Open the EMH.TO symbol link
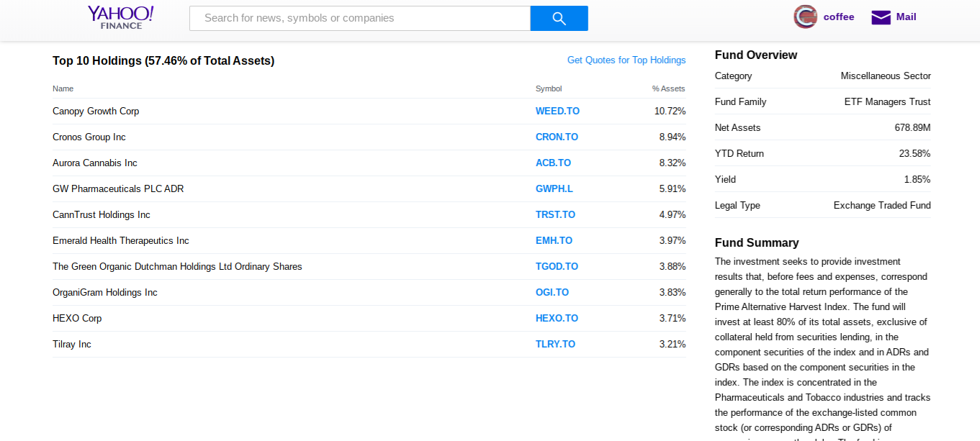980x441 pixels. point(554,241)
